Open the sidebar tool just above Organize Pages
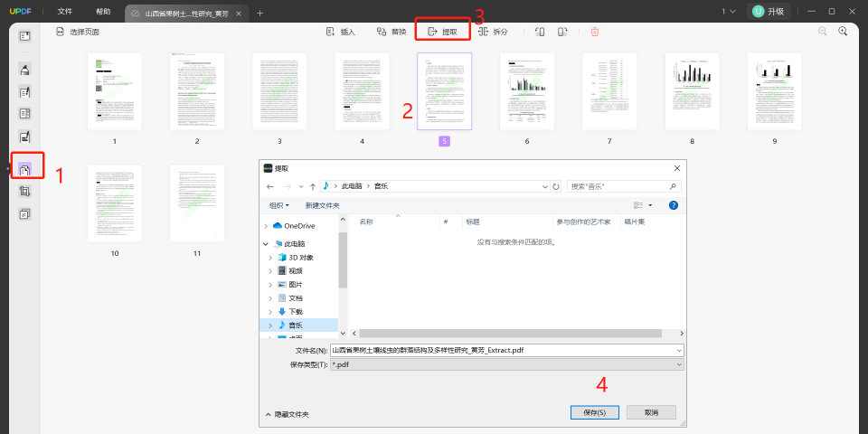This screenshot has height=434, width=868. click(25, 137)
